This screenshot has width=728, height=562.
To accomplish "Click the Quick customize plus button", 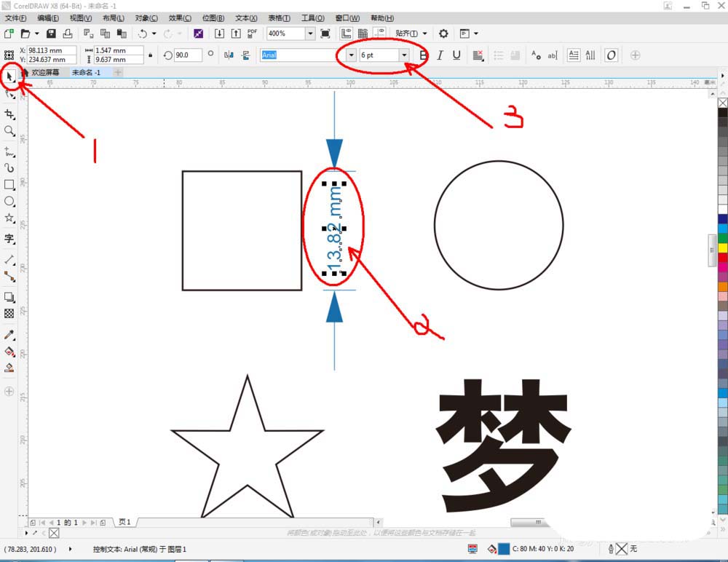I will click(635, 55).
